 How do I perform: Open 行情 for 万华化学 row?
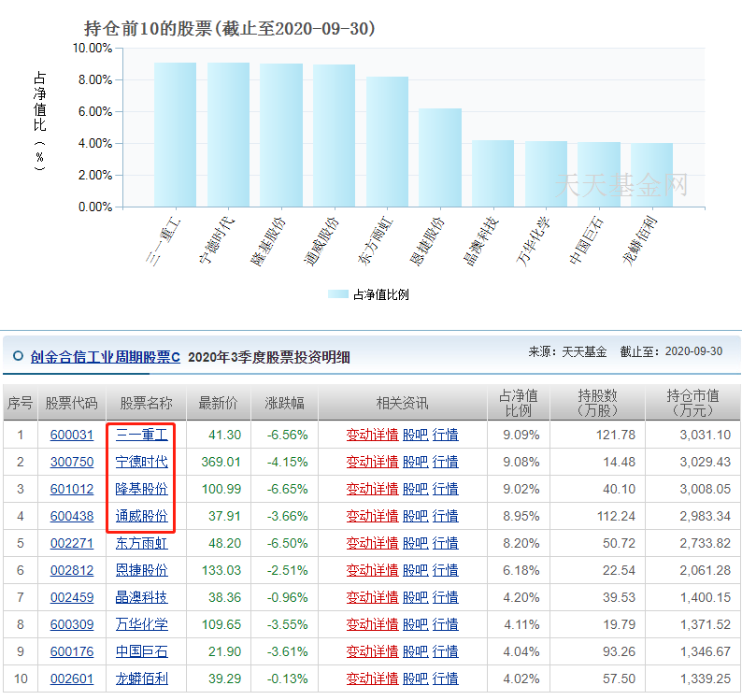[x=446, y=624]
